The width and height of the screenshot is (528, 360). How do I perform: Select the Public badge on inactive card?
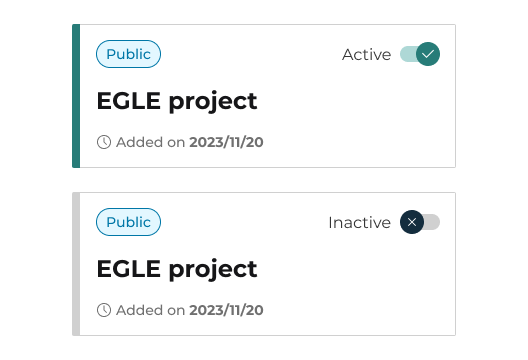point(128,222)
